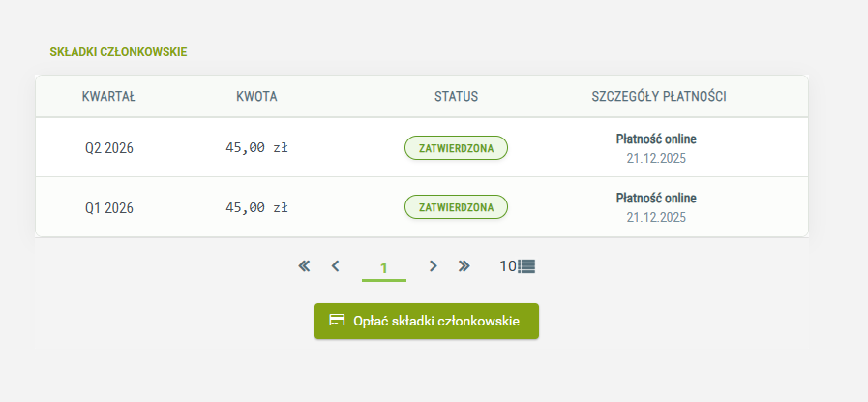Click 'Płatność online' in the Q2 2026 row
The height and width of the screenshot is (402, 868).
click(x=656, y=139)
